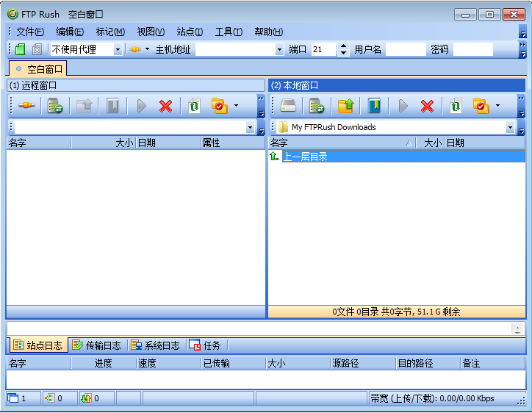Open the site manager icon in the remote window toolbar
The width and height of the screenshot is (532, 413).
click(54, 106)
